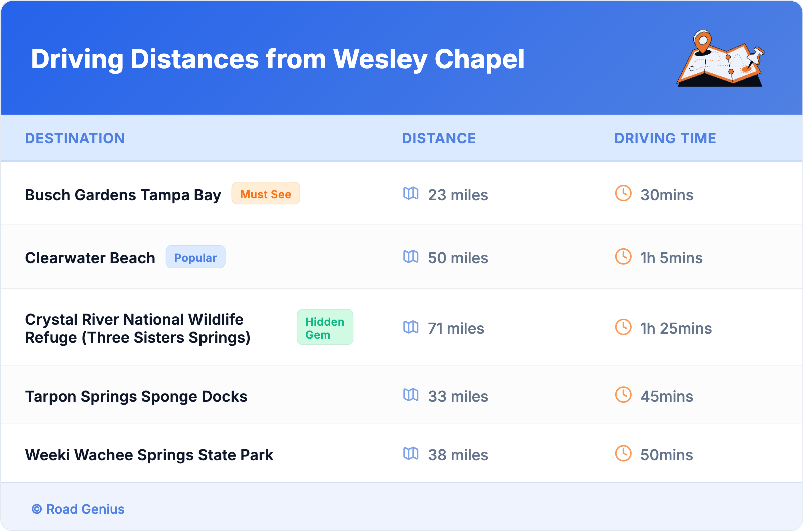Click the clock icon beside 45mins
The width and height of the screenshot is (804, 532).
click(623, 395)
